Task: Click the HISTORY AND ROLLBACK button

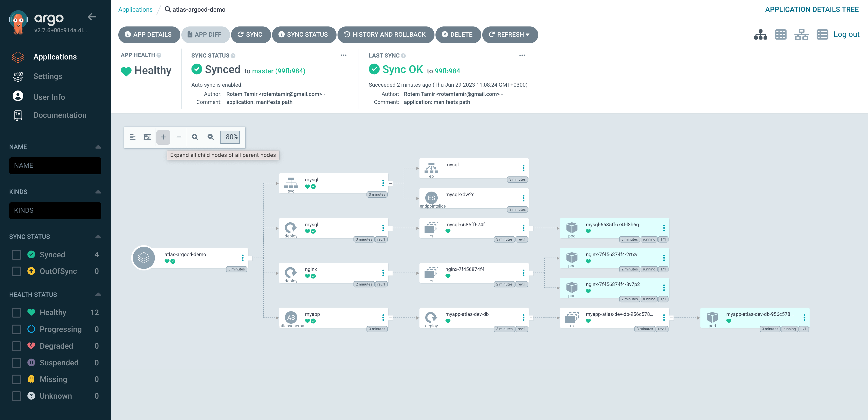Action: (x=386, y=34)
